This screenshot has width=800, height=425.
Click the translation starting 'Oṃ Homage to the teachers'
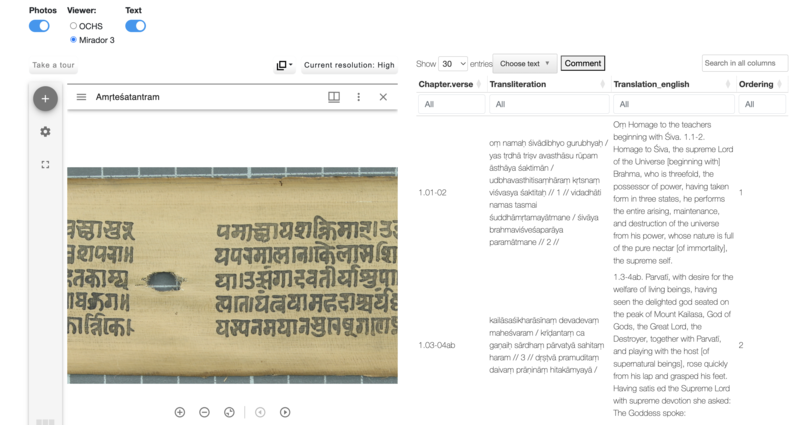673,192
